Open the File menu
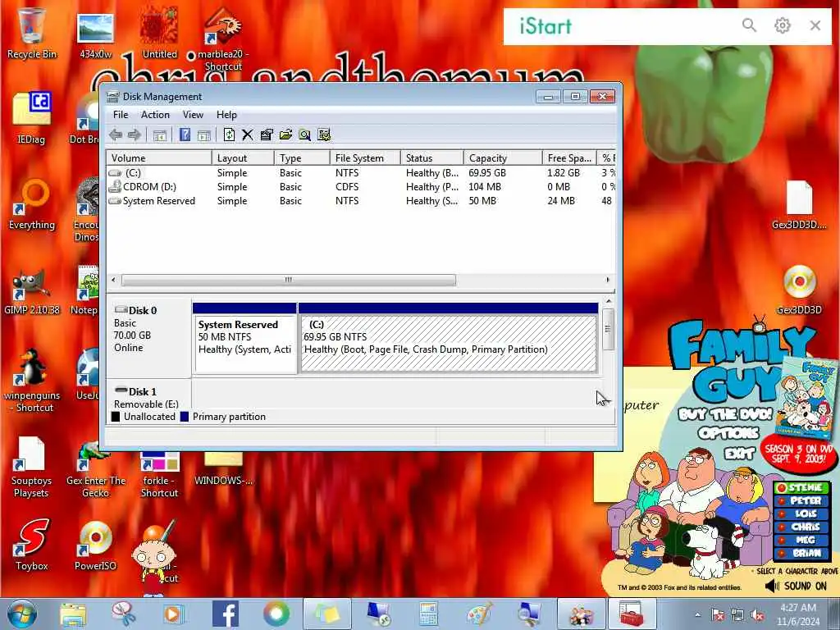This screenshot has height=630, width=840. click(121, 115)
